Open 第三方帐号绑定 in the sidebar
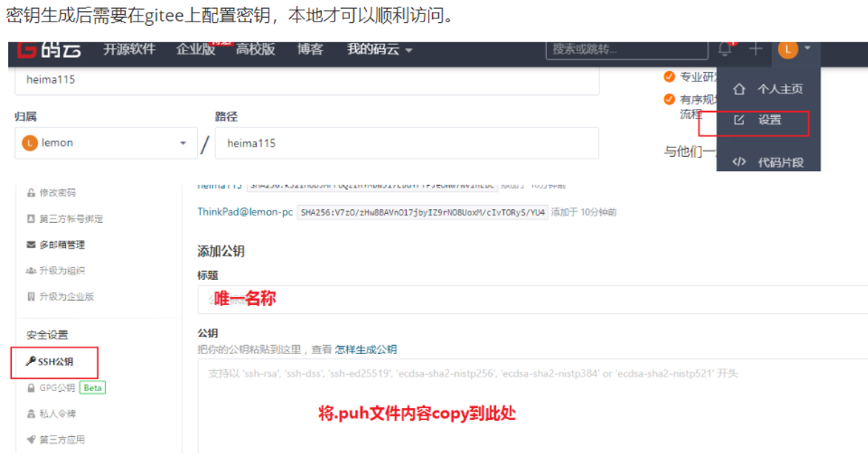868x474 pixels. [71, 218]
